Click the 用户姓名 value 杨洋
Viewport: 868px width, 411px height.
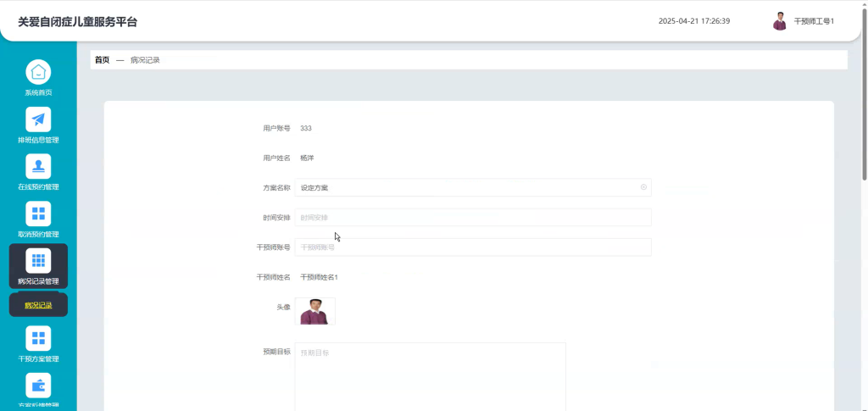tap(307, 158)
